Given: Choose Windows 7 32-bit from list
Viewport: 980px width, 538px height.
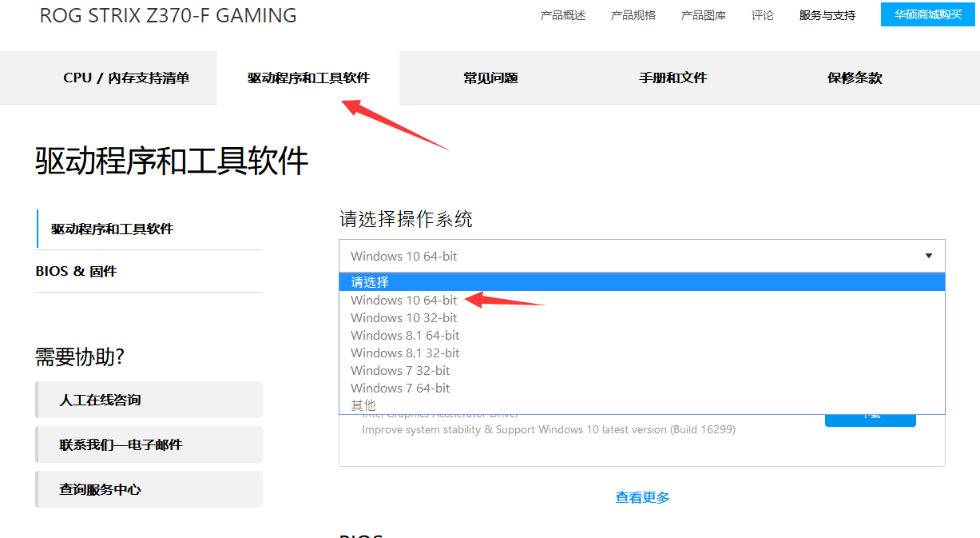Looking at the screenshot, I should [642, 370].
